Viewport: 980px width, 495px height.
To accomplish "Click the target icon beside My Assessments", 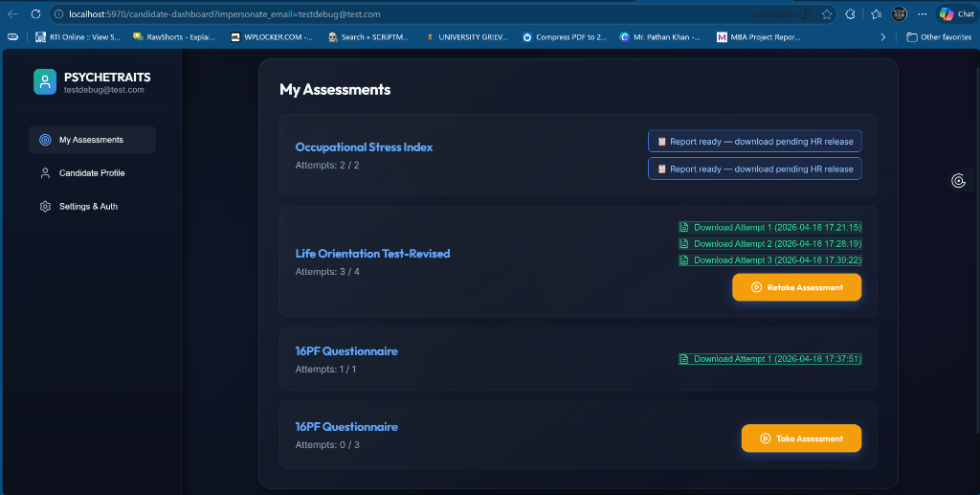I will coord(45,140).
